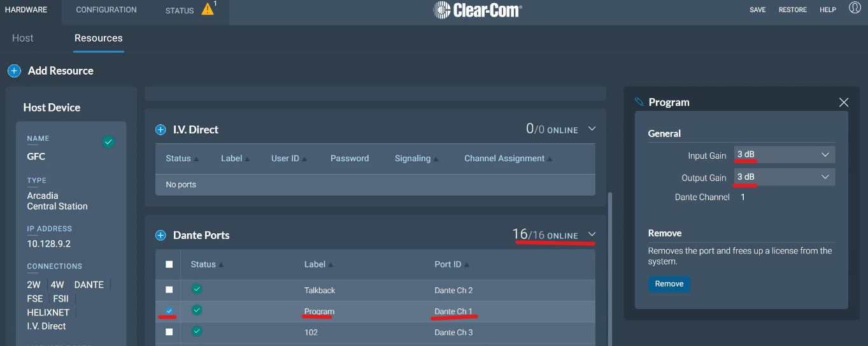868x346 pixels.
Task: Uncheck the Program port checkbox
Action: tap(169, 311)
